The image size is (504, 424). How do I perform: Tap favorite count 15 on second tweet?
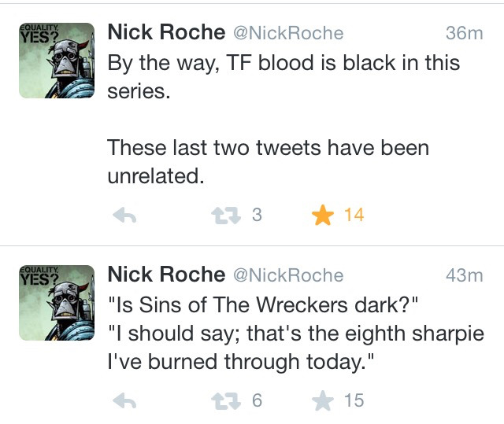coord(354,400)
